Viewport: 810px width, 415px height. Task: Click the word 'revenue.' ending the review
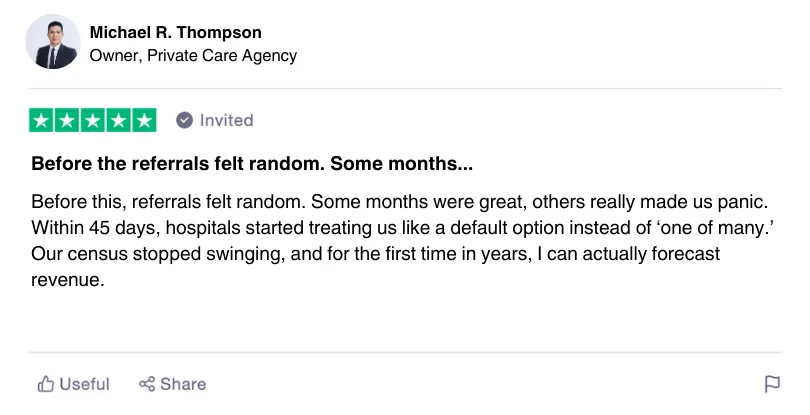tap(68, 281)
